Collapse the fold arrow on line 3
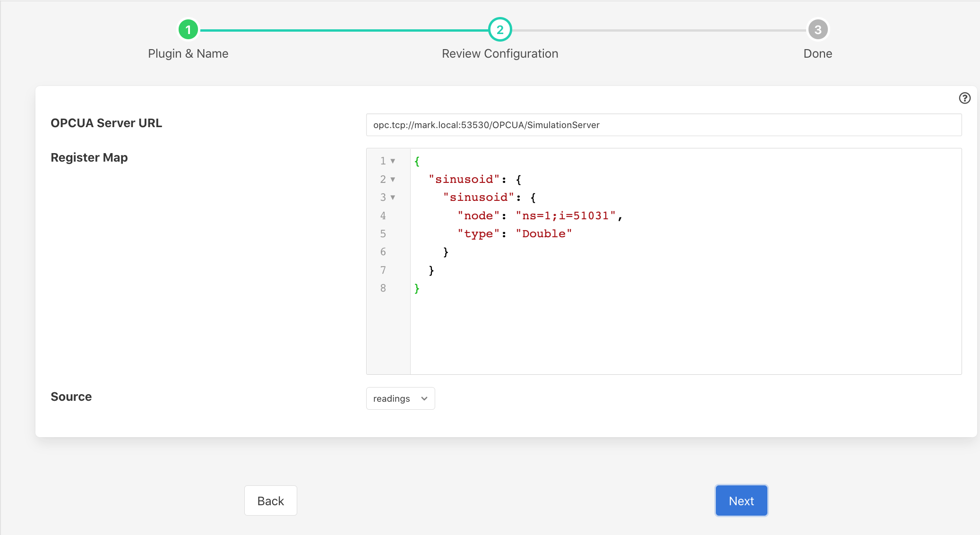Viewport: 980px width, 535px height. (393, 198)
